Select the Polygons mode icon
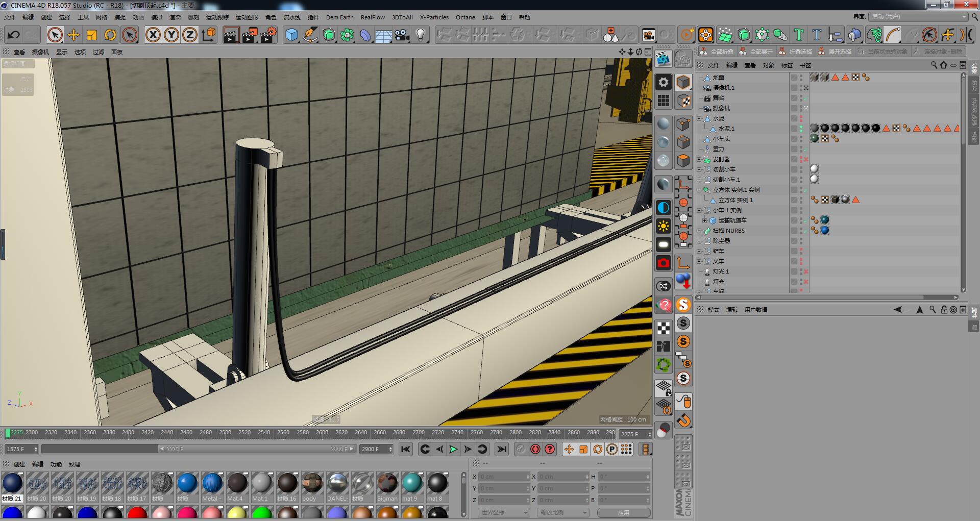Viewport: 980px width, 521px height. [683, 161]
